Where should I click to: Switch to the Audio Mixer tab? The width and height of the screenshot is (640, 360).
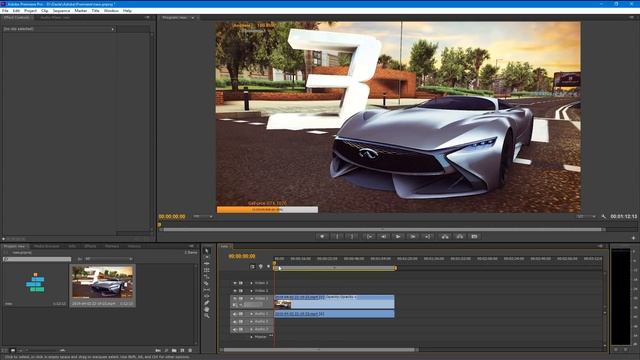click(x=55, y=18)
